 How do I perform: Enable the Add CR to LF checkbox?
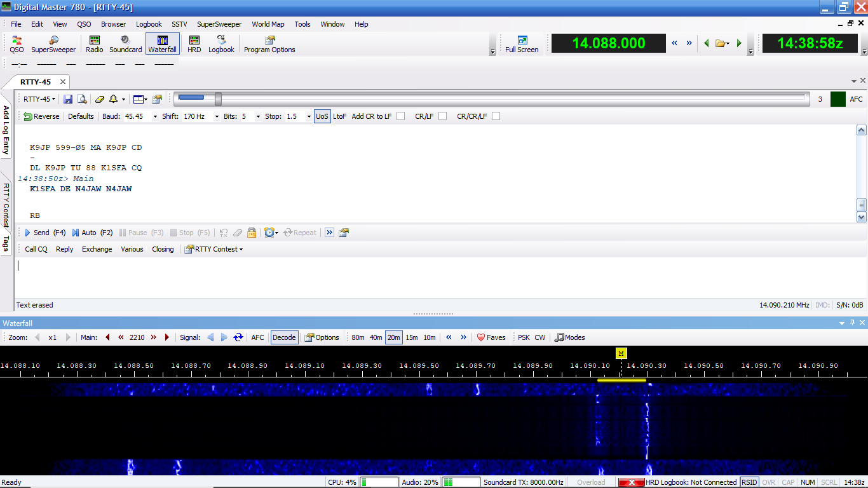(x=400, y=116)
